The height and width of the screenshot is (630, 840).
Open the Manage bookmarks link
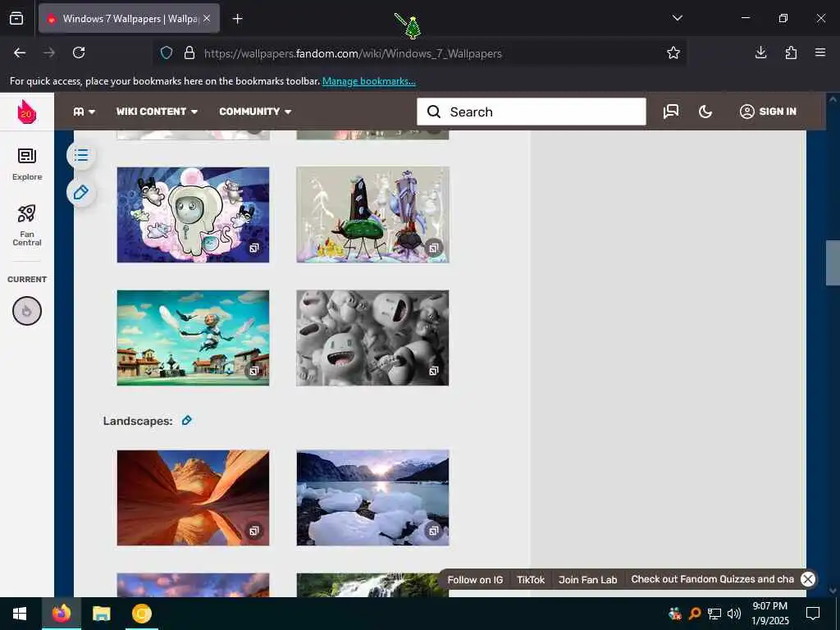click(368, 81)
